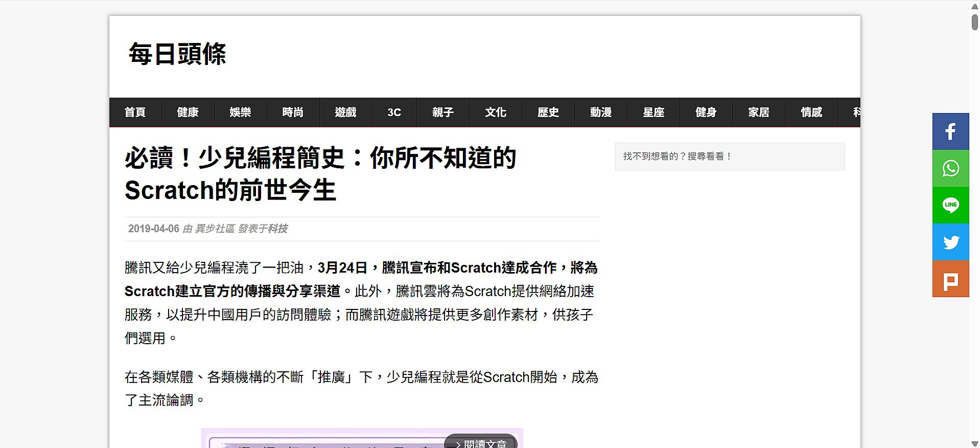Viewport: 980px width, 448px height.
Task: Navigate to the 遊戲 category
Action: (x=345, y=113)
